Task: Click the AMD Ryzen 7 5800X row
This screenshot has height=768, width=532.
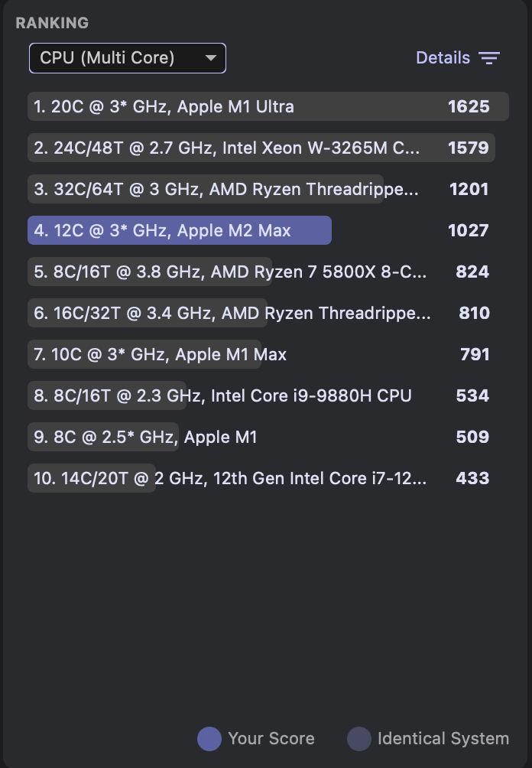Action: pos(231,272)
